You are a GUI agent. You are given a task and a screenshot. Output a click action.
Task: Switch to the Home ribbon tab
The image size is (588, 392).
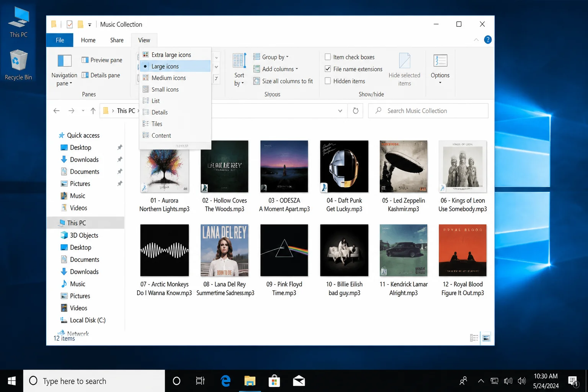tap(88, 40)
